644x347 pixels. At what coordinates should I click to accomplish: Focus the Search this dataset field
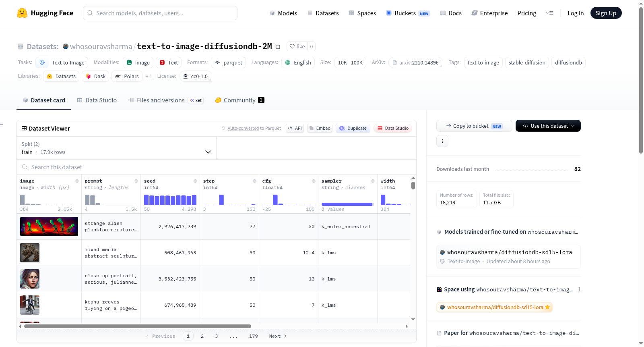pos(217,167)
